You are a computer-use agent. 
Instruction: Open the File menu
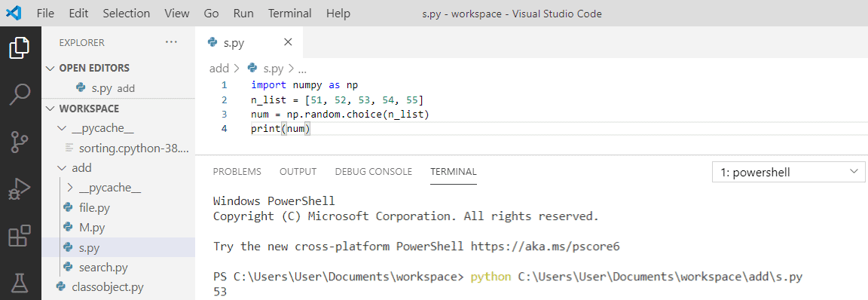pos(45,13)
